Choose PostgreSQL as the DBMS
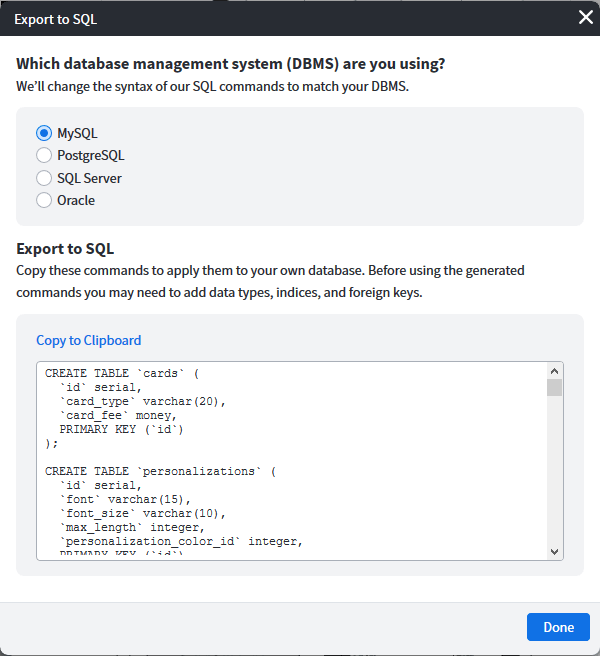The width and height of the screenshot is (600, 656). tap(44, 155)
